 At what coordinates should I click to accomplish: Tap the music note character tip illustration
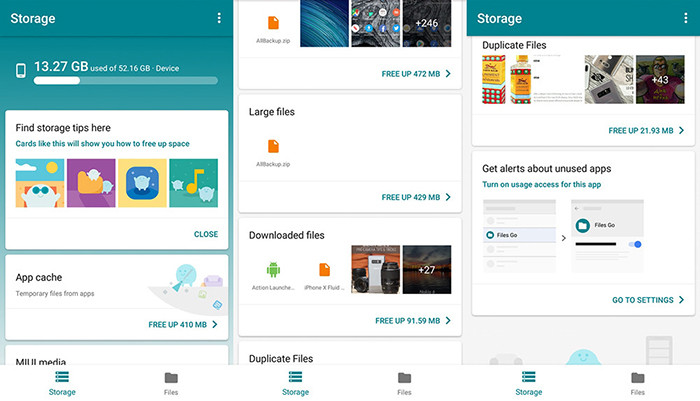tap(193, 184)
